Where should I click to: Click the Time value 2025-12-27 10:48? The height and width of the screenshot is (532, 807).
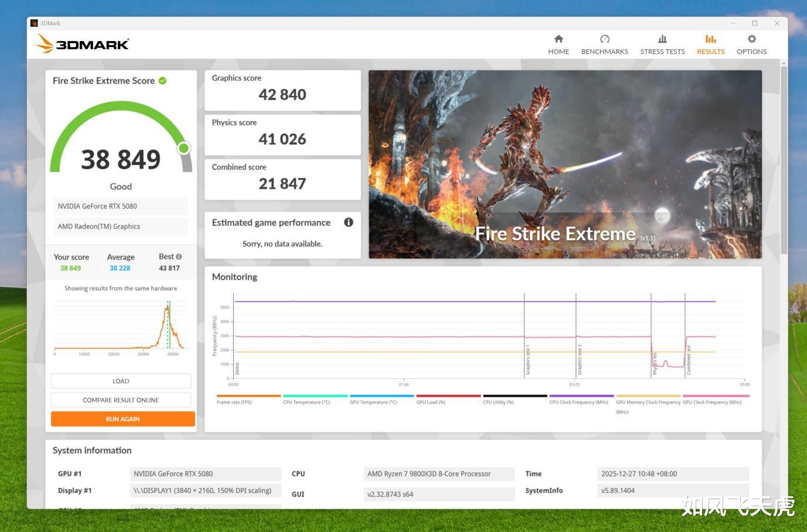click(673, 474)
